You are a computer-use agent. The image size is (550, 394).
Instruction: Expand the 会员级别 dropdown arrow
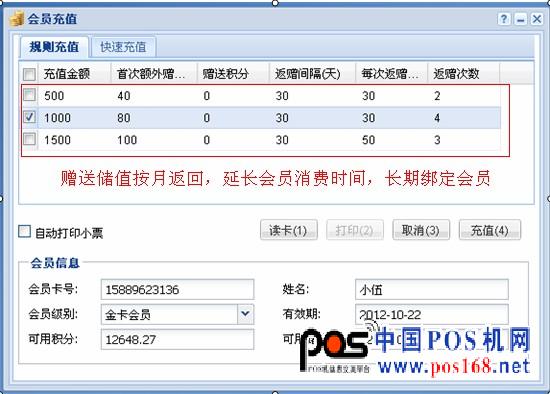[245, 314]
